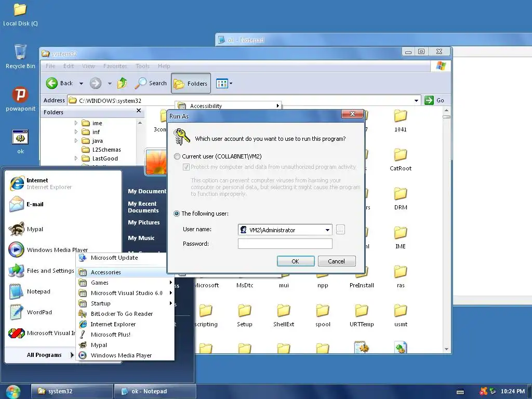Open the Tools menu

(x=142, y=66)
